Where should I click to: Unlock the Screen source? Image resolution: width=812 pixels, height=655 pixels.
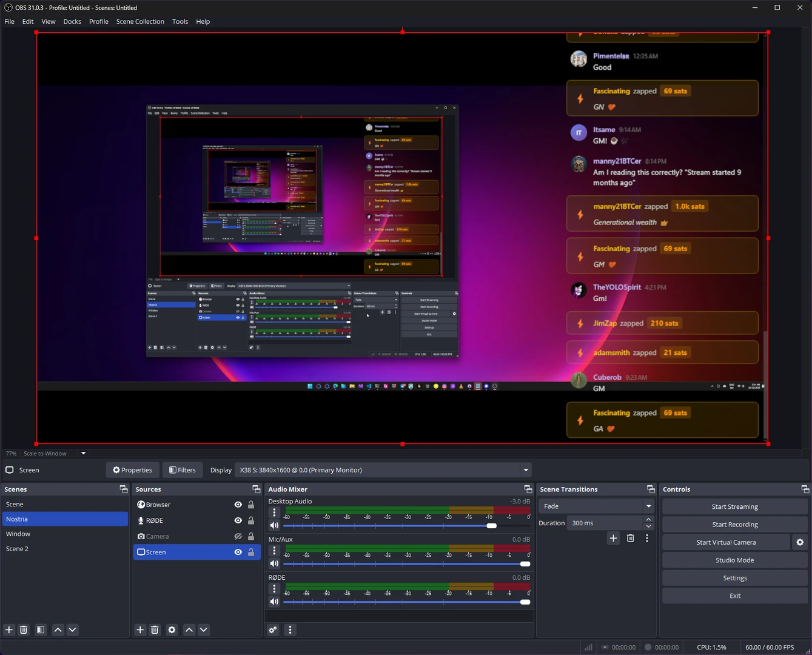[x=251, y=552]
